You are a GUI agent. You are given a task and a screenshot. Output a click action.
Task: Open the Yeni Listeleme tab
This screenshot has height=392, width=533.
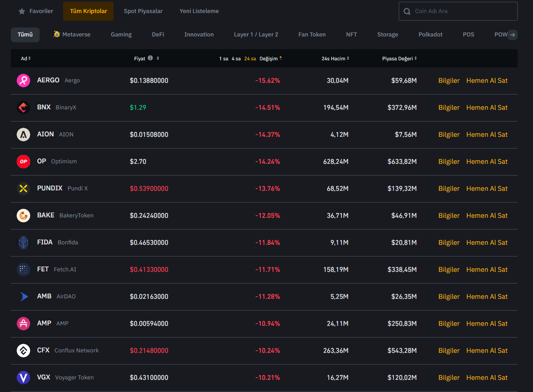[199, 11]
